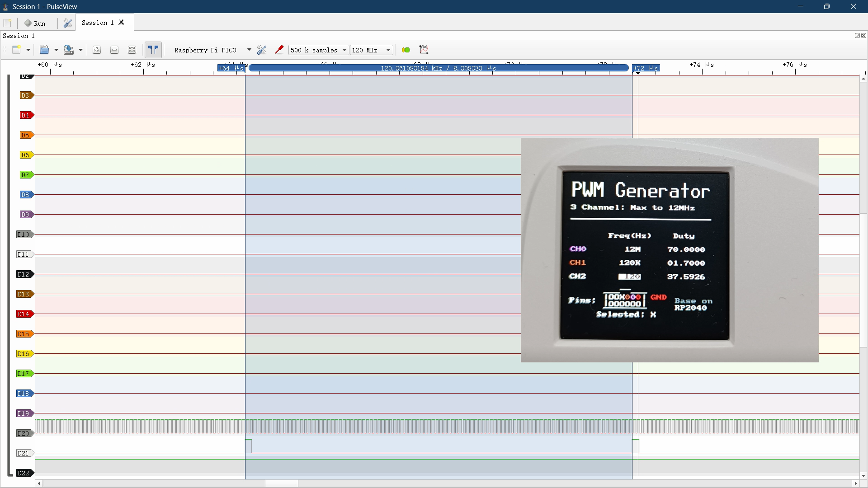Open channel probes configuration icon
Viewport: 868px width, 488px height.
(x=279, y=50)
